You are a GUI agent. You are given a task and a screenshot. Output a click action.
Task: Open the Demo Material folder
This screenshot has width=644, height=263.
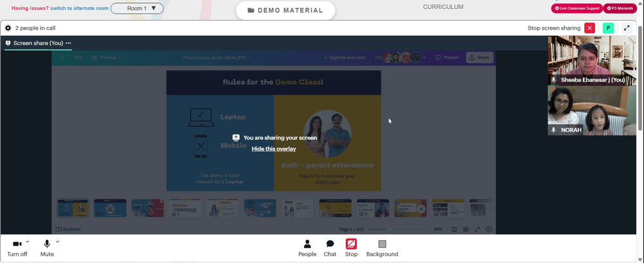click(x=285, y=10)
